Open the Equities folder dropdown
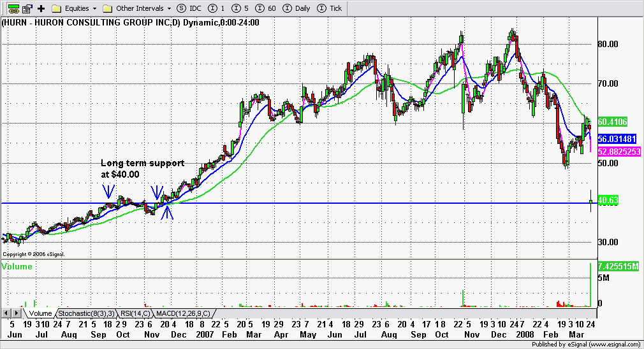The height and width of the screenshot is (349, 644). 75,8
